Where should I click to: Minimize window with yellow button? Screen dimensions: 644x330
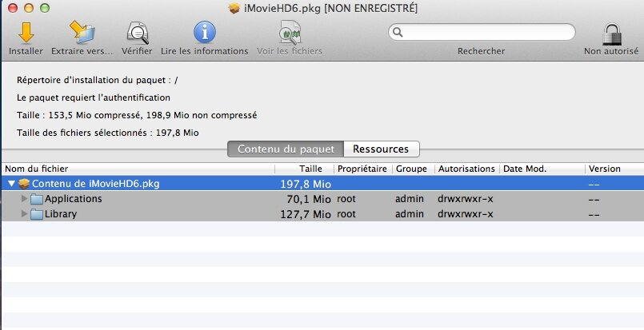pos(29,8)
